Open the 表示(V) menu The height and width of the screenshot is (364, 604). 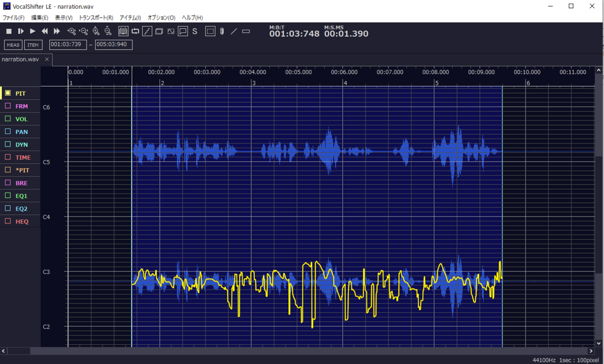[64, 18]
